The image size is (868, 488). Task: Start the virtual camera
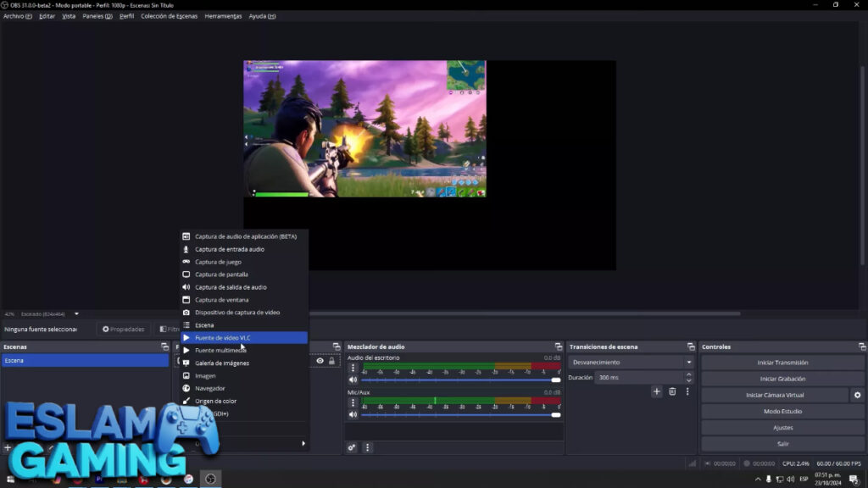[x=775, y=395]
